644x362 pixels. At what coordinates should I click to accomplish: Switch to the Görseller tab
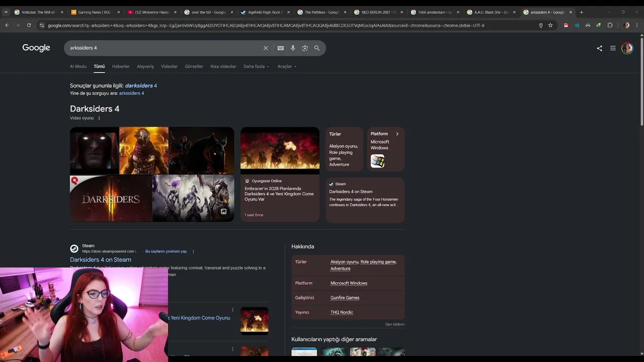(x=194, y=66)
